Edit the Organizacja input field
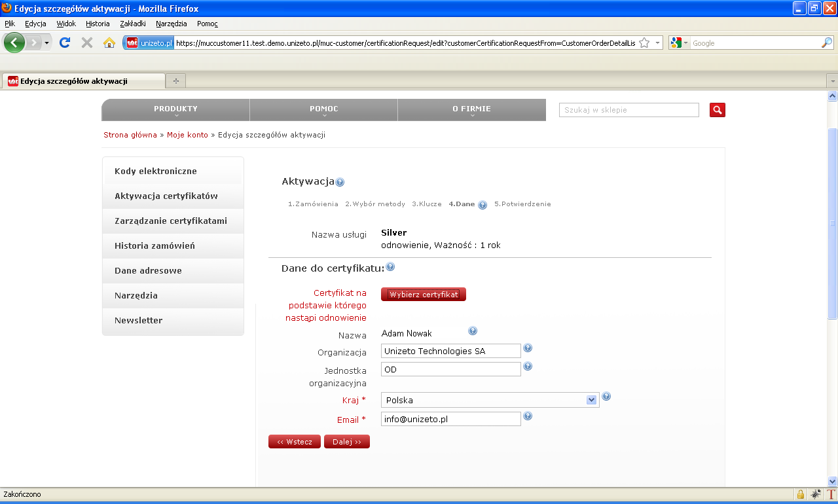This screenshot has width=838, height=504. coord(451,351)
